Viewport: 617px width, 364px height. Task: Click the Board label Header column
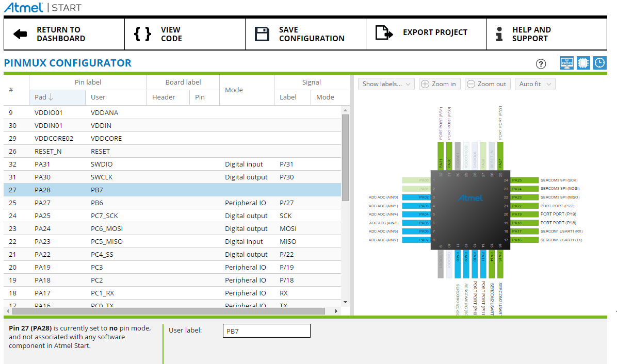tap(168, 97)
